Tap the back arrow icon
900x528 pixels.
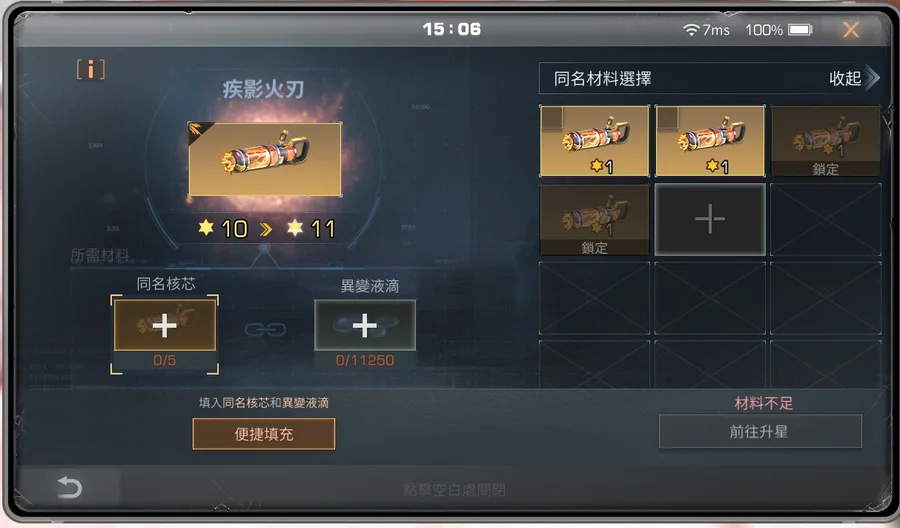[69, 487]
